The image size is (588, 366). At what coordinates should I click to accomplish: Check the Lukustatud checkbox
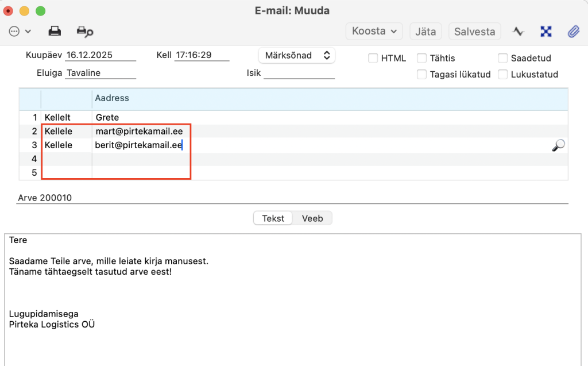coord(502,74)
